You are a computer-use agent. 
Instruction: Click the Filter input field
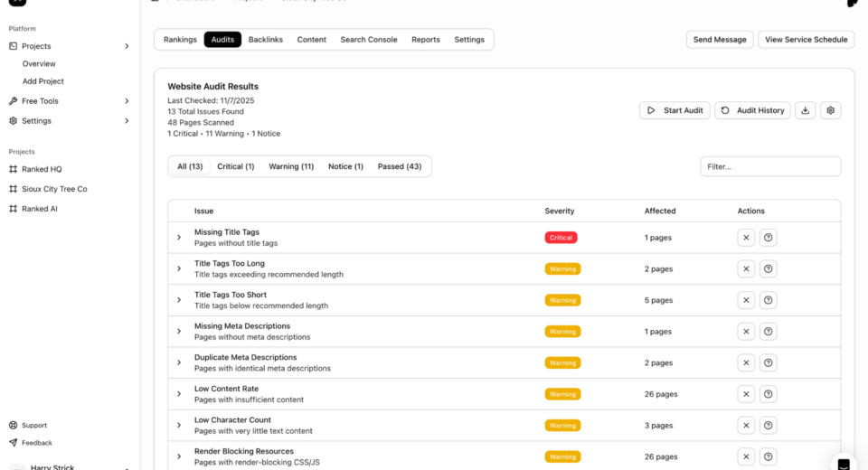pyautogui.click(x=769, y=166)
